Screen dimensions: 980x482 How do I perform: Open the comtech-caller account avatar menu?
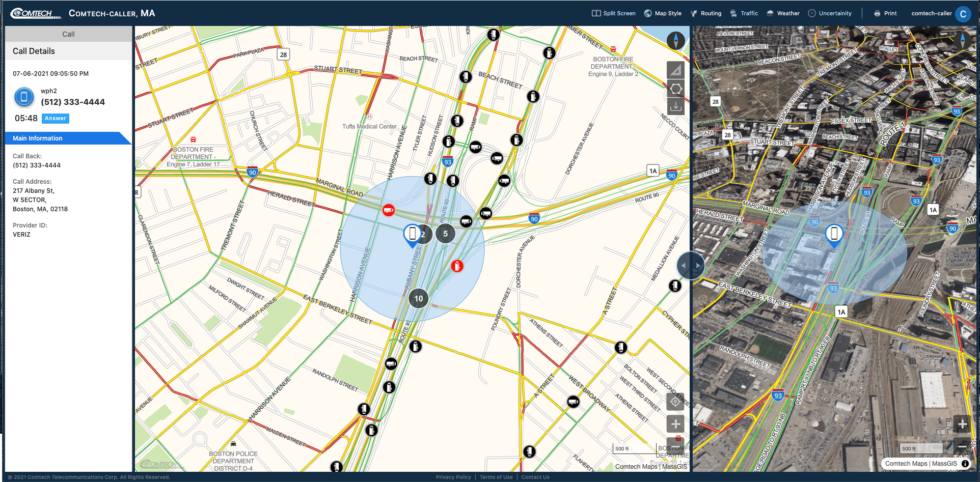click(963, 14)
